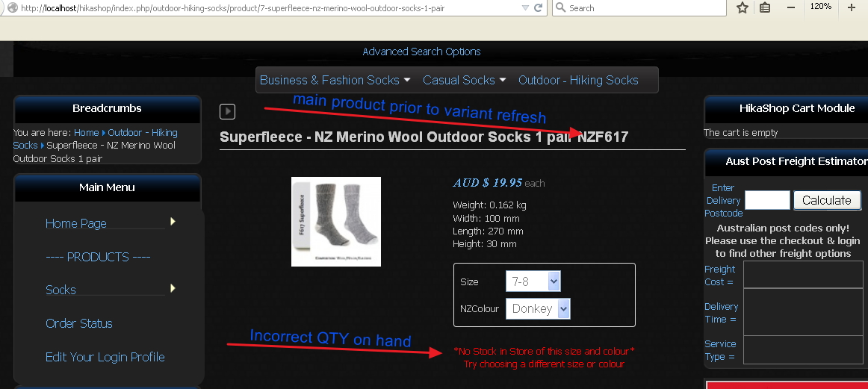The image size is (868, 389).
Task: Click the Superfleece socks product thumbnail
Action: click(336, 221)
